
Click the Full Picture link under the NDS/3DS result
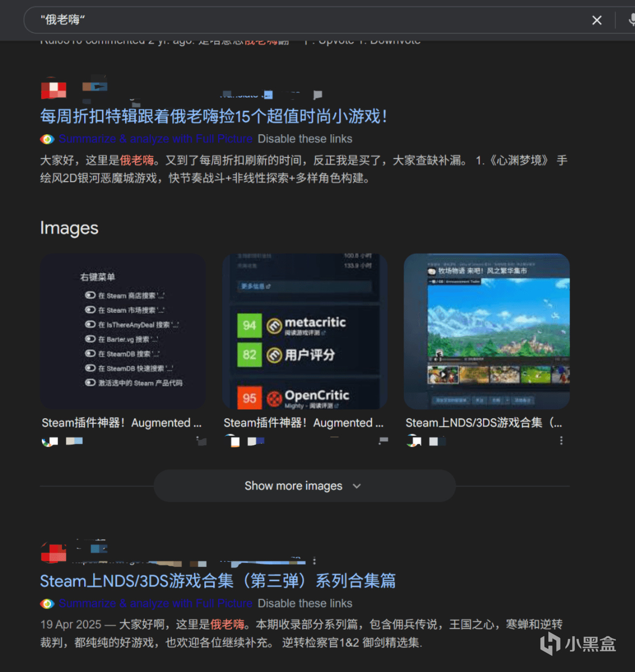coord(156,603)
